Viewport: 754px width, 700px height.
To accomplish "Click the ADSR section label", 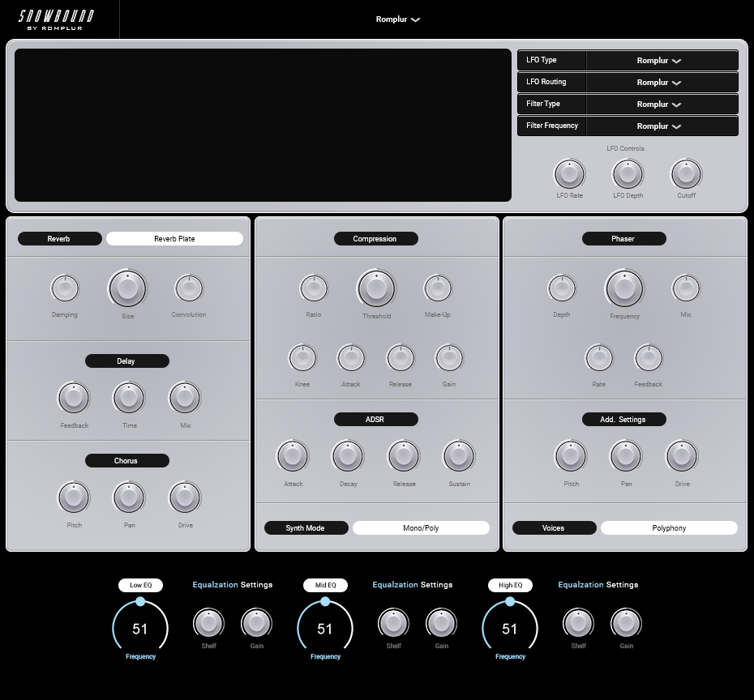I will (376, 420).
